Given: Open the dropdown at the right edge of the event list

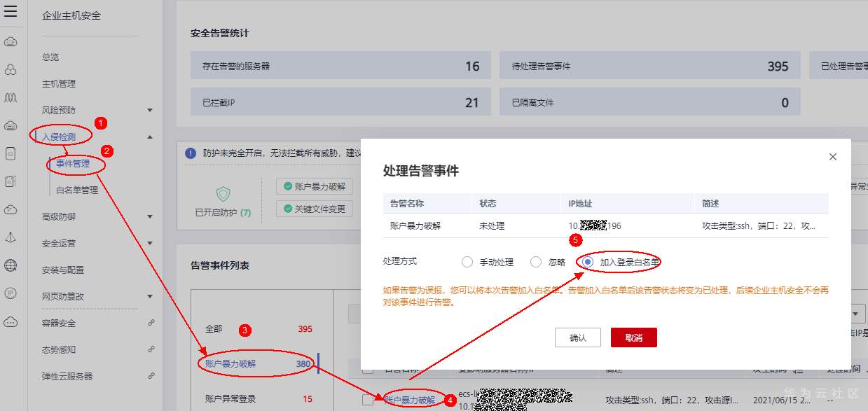Looking at the screenshot, I should pyautogui.click(x=857, y=314).
